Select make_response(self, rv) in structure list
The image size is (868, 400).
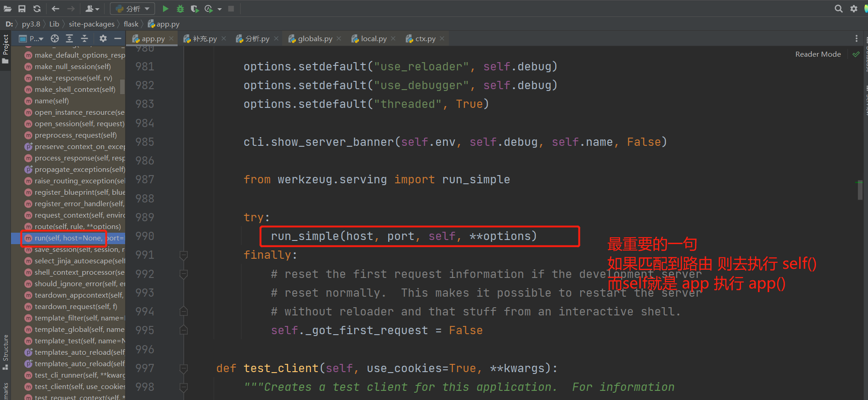point(73,78)
